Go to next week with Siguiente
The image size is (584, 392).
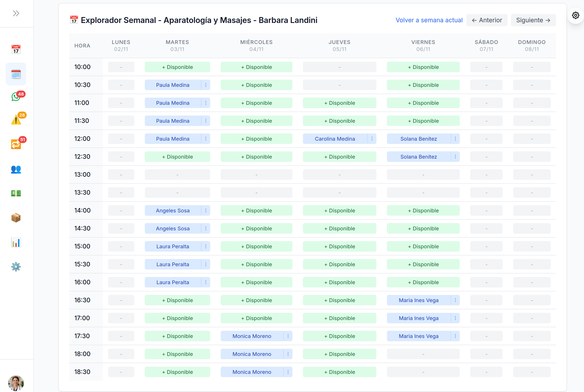(x=533, y=20)
